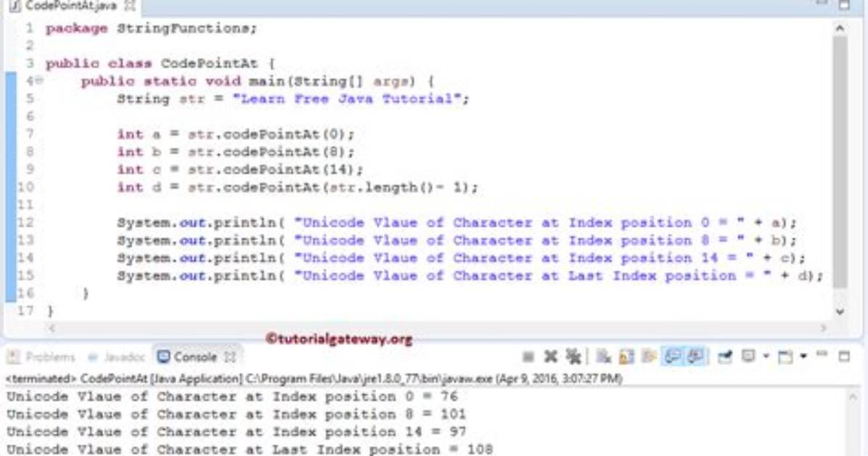This screenshot has height=456, width=868.
Task: Click the editor vertical scrollbar thumb
Action: [840, 162]
